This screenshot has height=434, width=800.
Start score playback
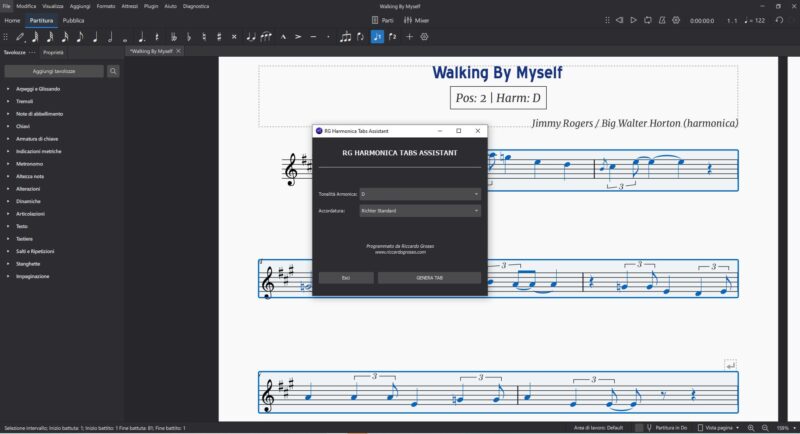633,20
